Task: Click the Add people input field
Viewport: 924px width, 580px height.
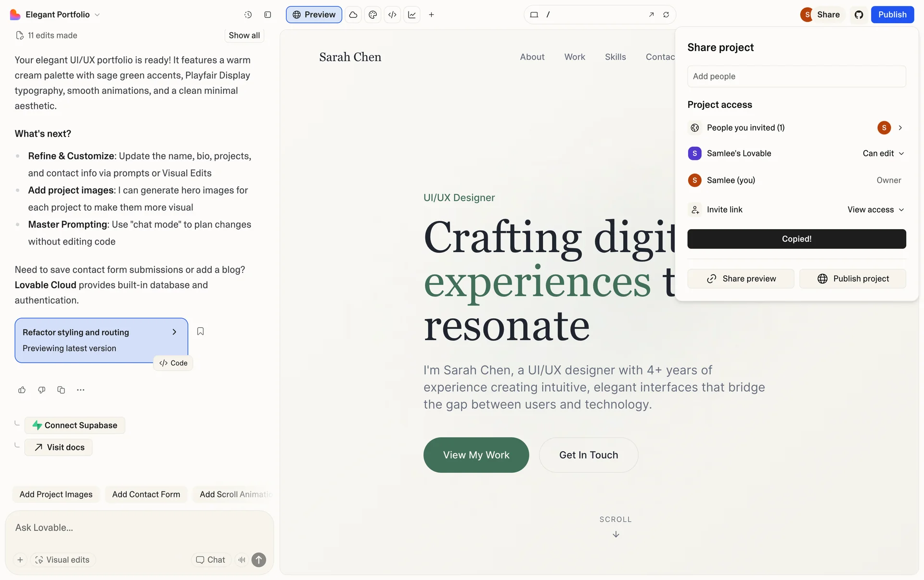Action: click(796, 77)
